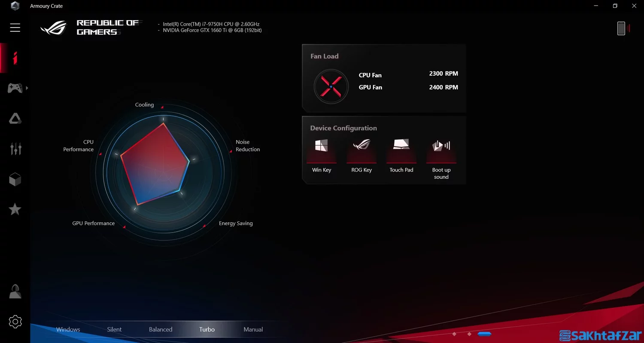Screen dimensions: 644x343
Task: Activate the Balanced fan profile
Action: point(161,329)
